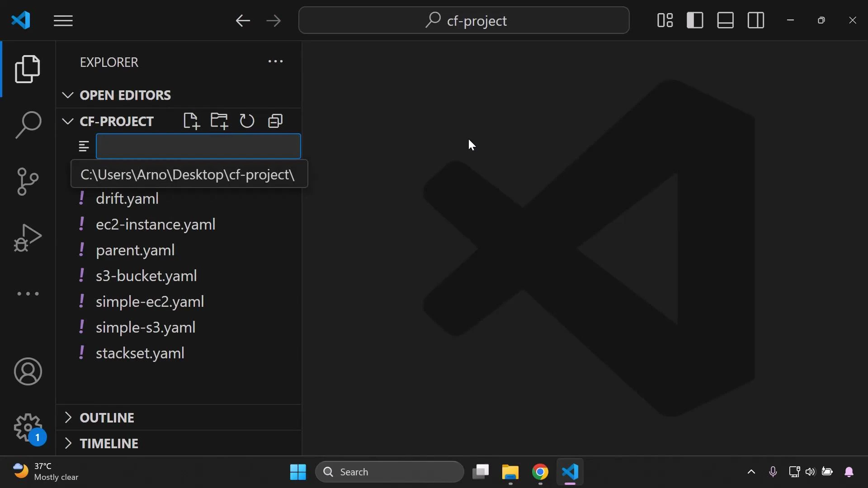
Task: Open the Customize Layout control
Action: coord(665,20)
